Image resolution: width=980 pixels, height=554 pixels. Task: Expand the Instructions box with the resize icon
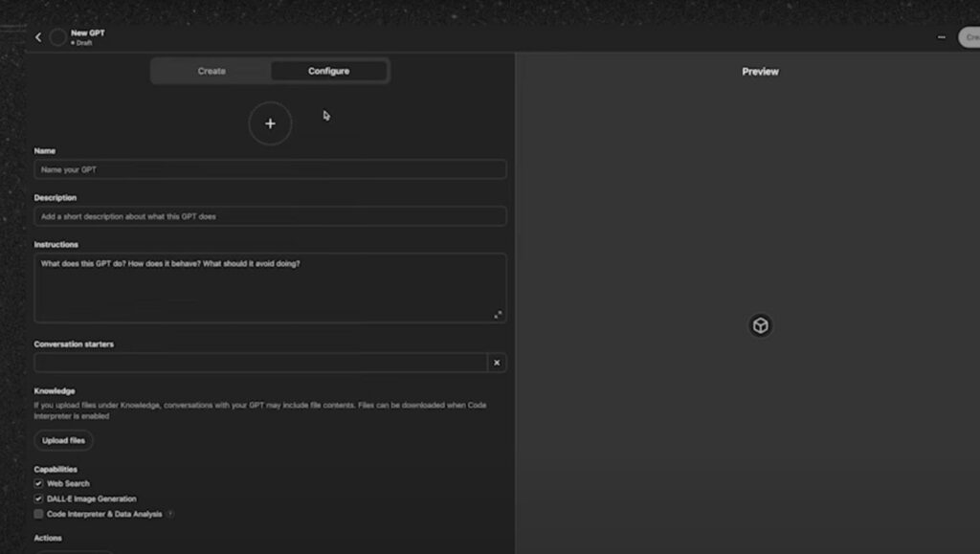click(x=498, y=315)
